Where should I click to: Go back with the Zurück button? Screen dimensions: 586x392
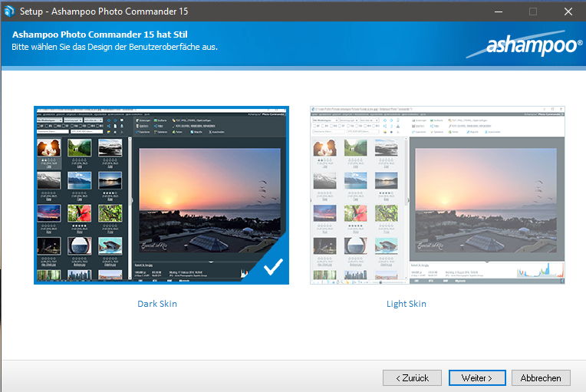point(412,377)
